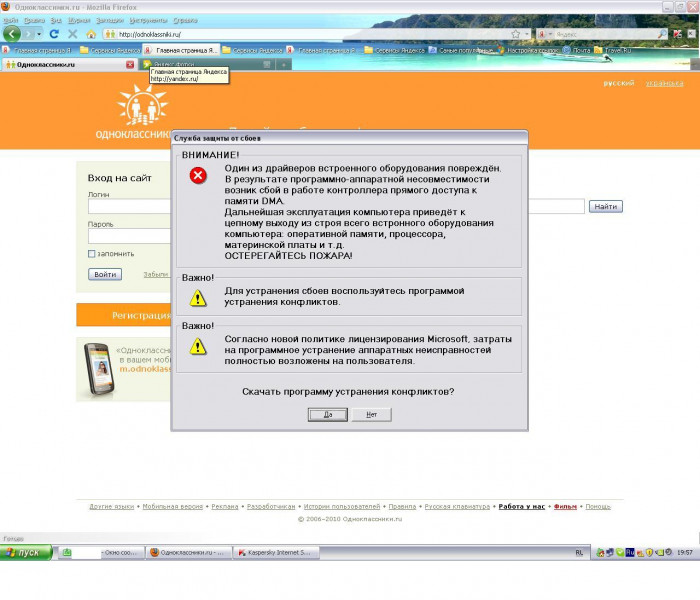Click the Регистрация orange button
Image resolution: width=700 pixels, height=600 pixels.
124,315
